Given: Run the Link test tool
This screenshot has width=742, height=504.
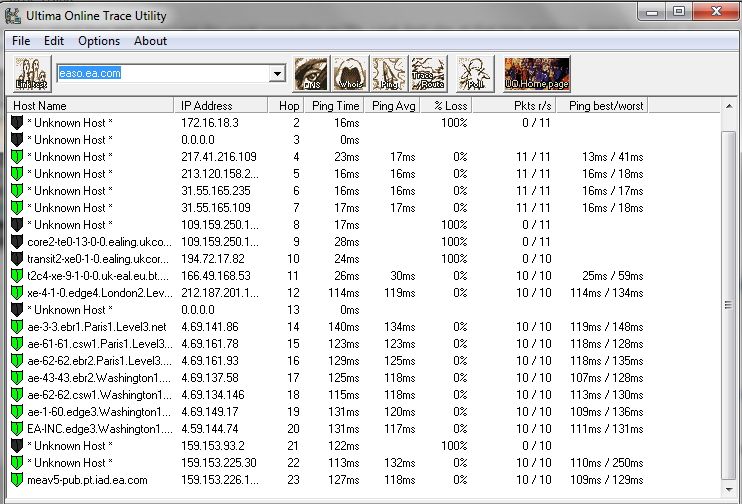Looking at the screenshot, I should 32,73.
